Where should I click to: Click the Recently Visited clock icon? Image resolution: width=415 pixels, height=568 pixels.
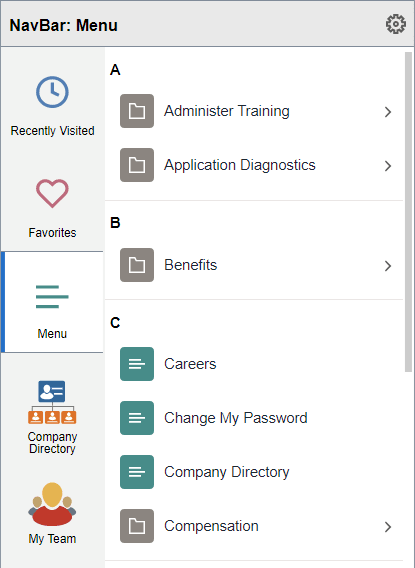point(52,92)
